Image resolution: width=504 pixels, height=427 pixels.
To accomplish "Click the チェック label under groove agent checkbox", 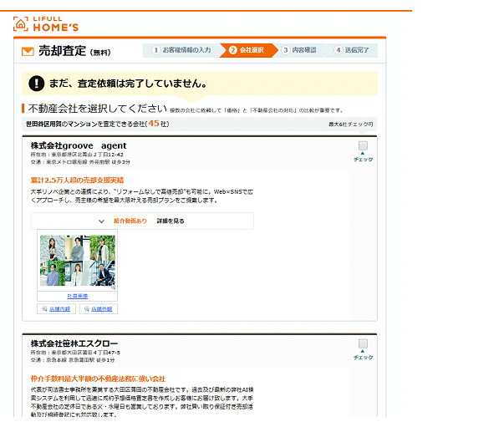I will coord(364,160).
